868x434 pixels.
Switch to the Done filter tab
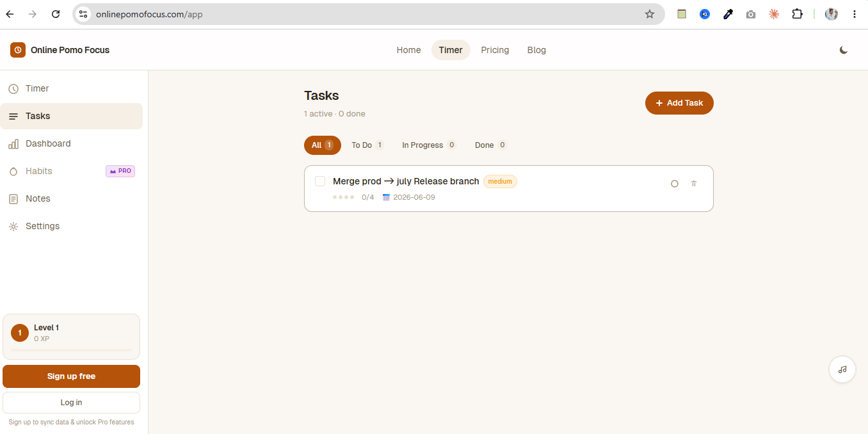490,145
